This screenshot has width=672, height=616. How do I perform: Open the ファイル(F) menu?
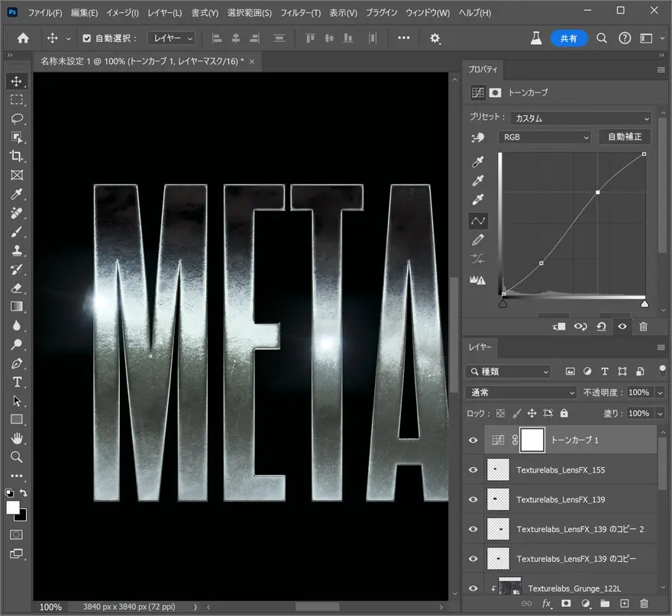pos(45,13)
